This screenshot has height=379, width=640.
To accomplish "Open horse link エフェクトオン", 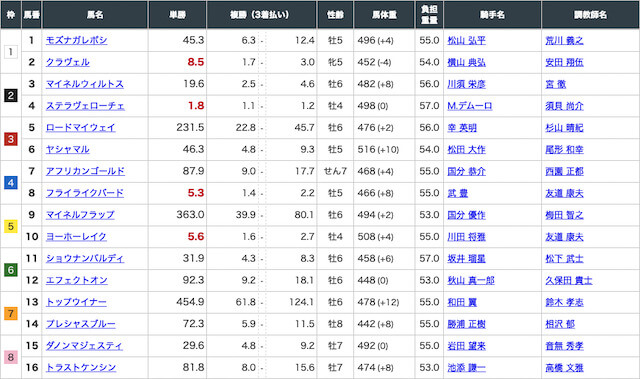I will [76, 281].
